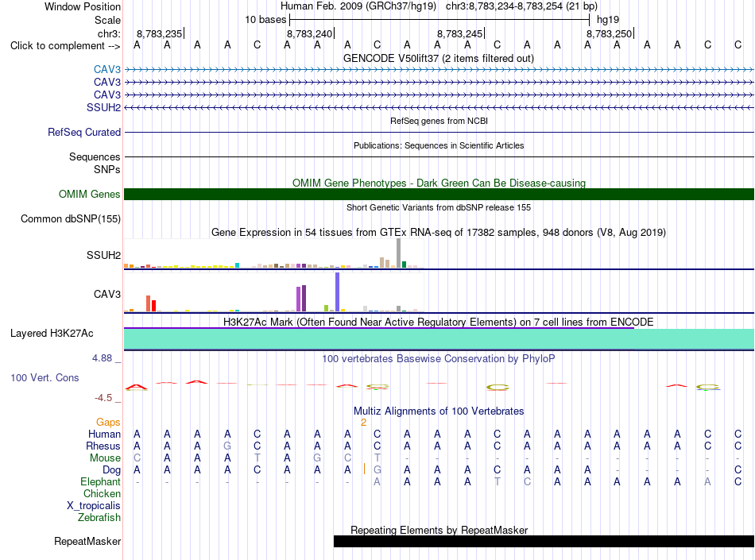
Task: Click the 'Window Position' label
Action: click(x=83, y=6)
